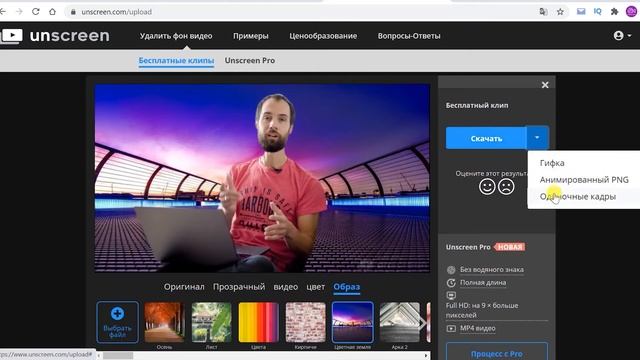The width and height of the screenshot is (640, 360).
Task: Pick the Осень background thumbnail
Action: 164,322
